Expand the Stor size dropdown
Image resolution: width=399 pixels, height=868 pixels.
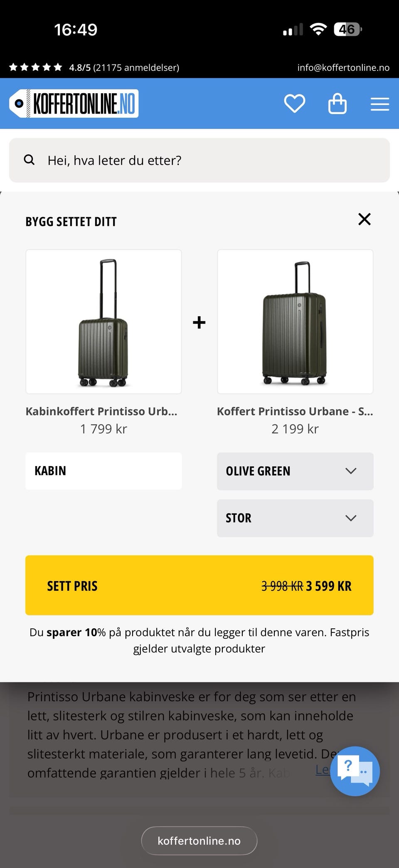coord(295,518)
